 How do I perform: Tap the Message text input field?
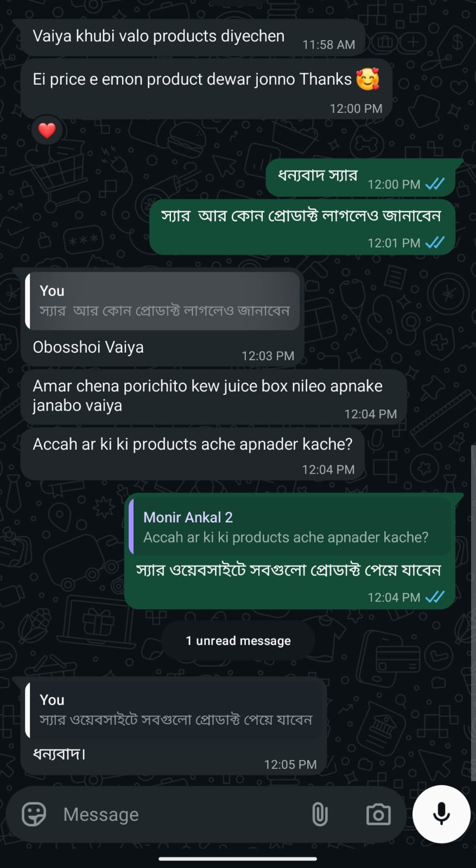coord(136,814)
